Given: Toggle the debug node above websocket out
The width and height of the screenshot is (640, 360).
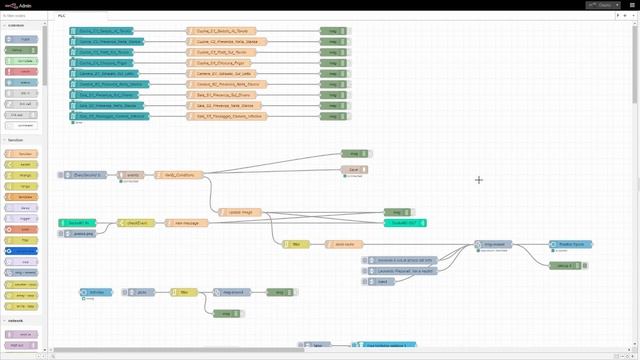Looking at the screenshot, I should pyautogui.click(x=413, y=212).
